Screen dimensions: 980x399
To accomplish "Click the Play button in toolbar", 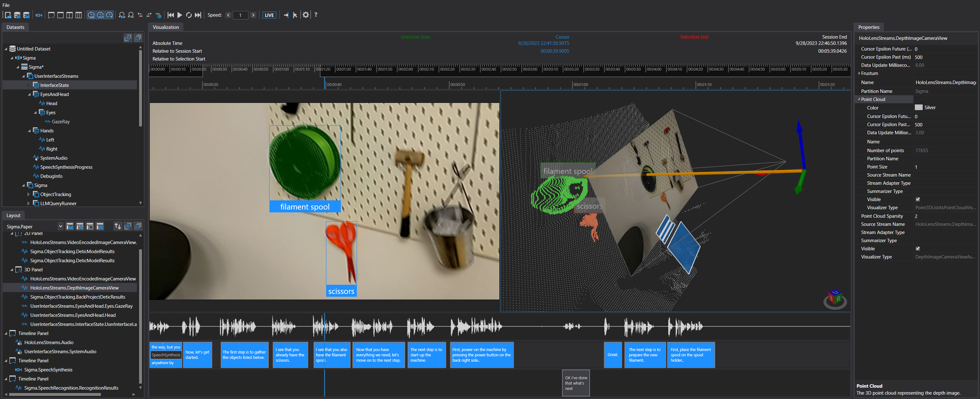I will pos(180,15).
